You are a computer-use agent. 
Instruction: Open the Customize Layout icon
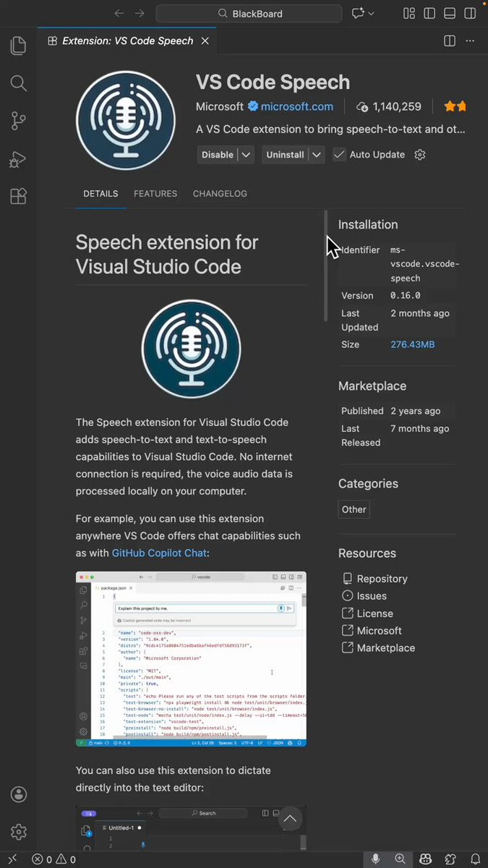[x=409, y=13]
